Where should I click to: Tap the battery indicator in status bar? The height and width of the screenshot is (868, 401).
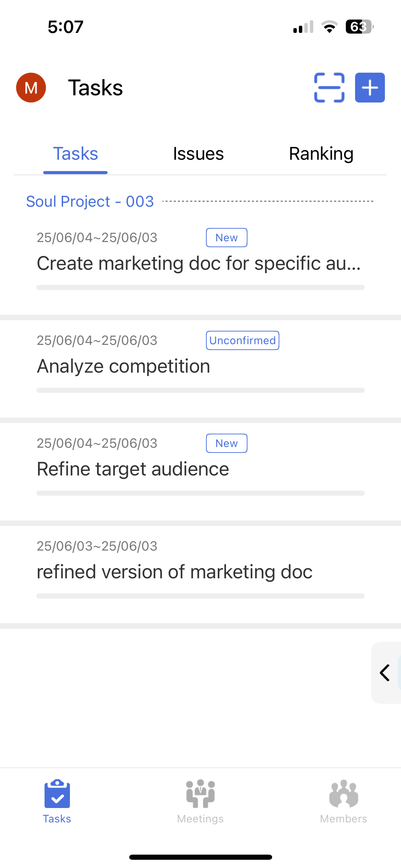[359, 27]
